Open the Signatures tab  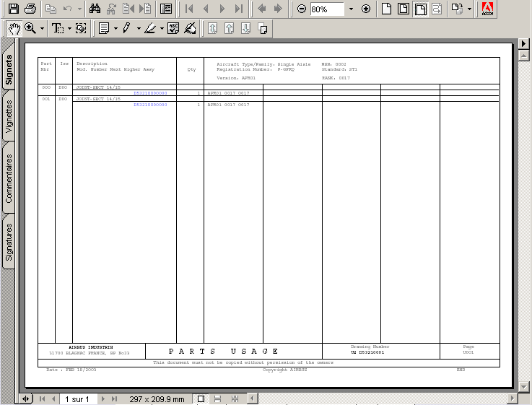[9, 242]
